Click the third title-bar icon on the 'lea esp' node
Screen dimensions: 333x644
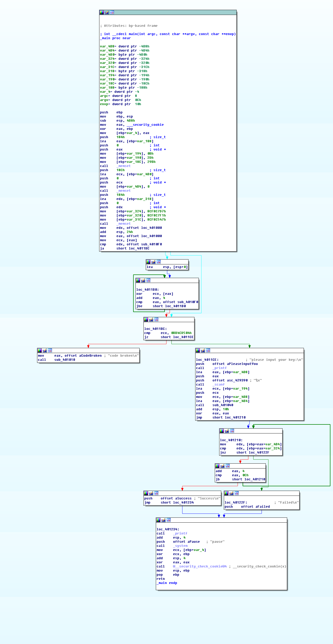(159, 262)
